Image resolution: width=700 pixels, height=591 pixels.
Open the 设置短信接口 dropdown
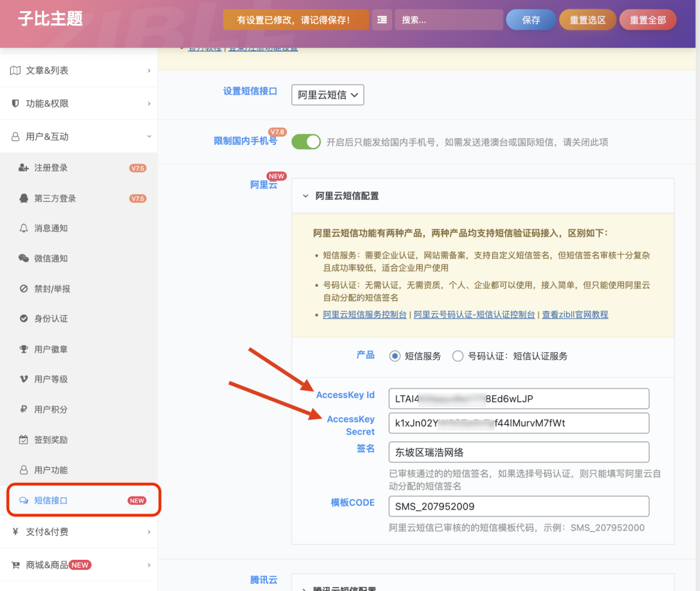327,94
